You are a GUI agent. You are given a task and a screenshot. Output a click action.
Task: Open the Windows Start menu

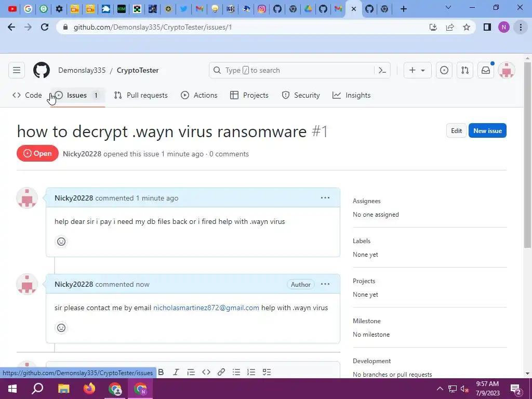[x=12, y=389]
